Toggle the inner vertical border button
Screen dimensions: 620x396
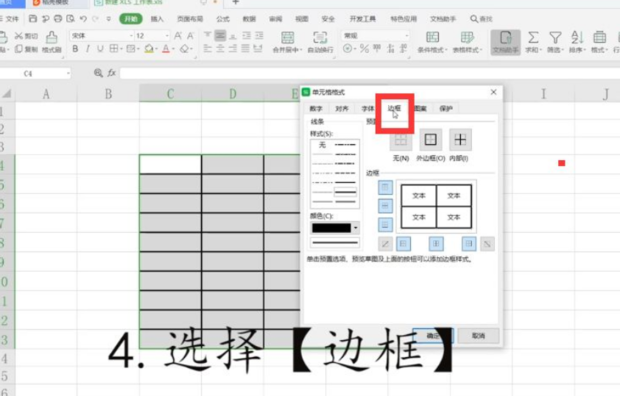(436, 244)
